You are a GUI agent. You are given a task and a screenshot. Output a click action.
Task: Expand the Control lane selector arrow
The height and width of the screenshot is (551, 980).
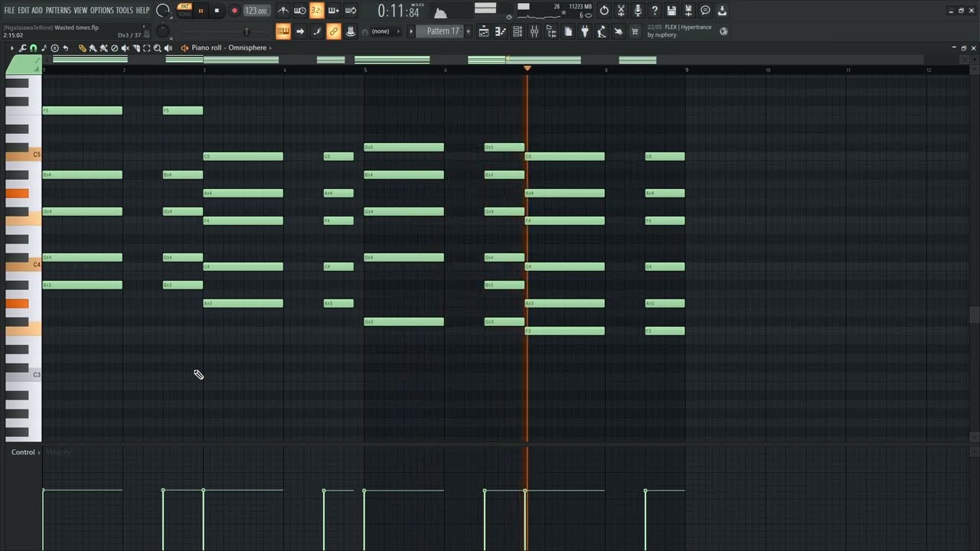pyautogui.click(x=39, y=452)
